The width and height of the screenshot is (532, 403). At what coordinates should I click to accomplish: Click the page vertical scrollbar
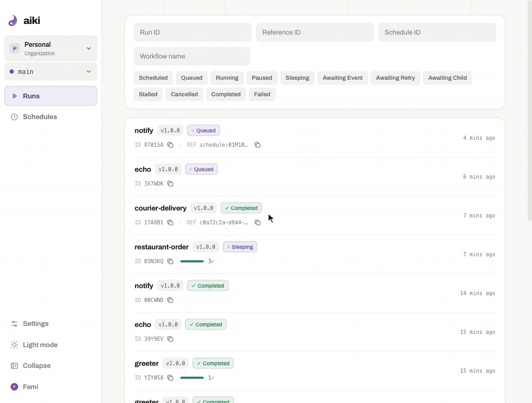[x=530, y=110]
